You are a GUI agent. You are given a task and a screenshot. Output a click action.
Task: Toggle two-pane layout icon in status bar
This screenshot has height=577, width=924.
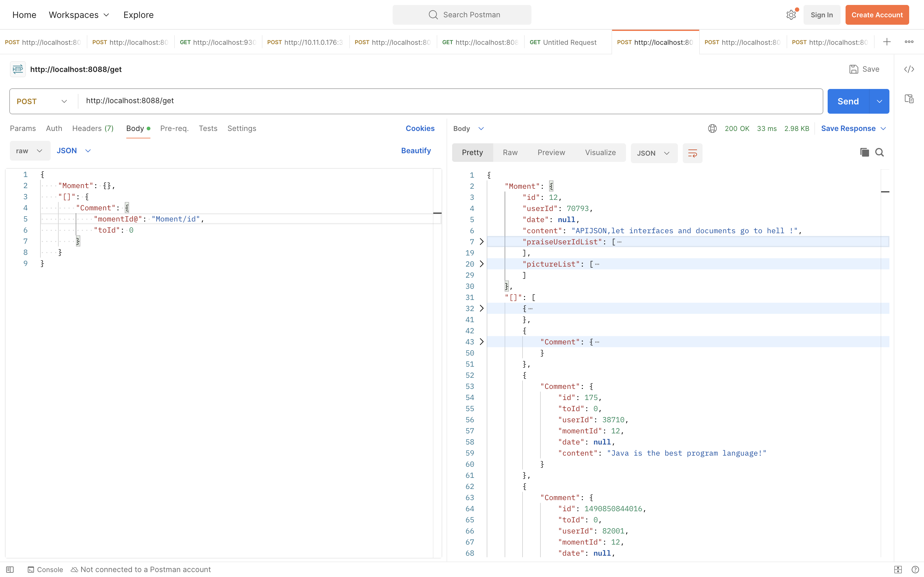[x=898, y=569]
